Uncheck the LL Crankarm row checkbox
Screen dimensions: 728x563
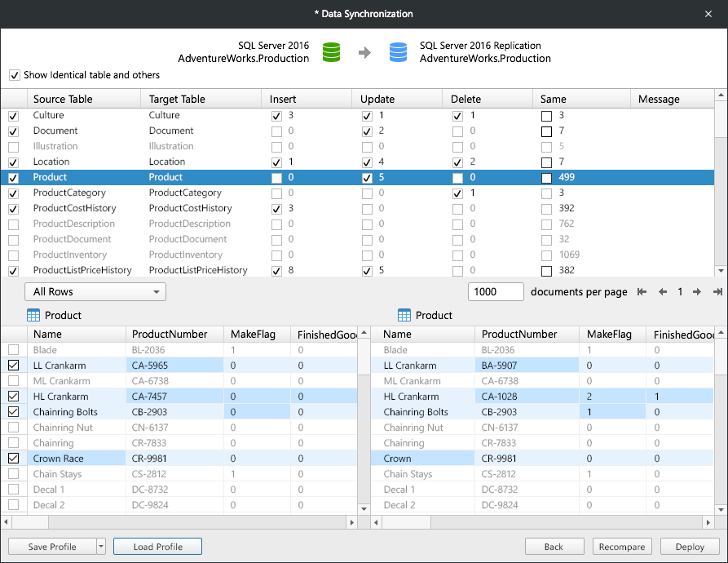(x=14, y=365)
